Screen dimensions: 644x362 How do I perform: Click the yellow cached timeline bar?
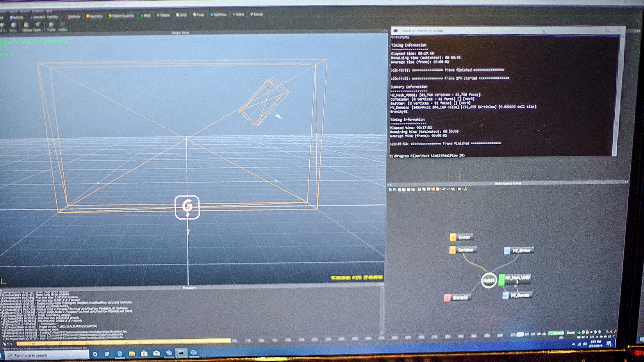(x=123, y=342)
